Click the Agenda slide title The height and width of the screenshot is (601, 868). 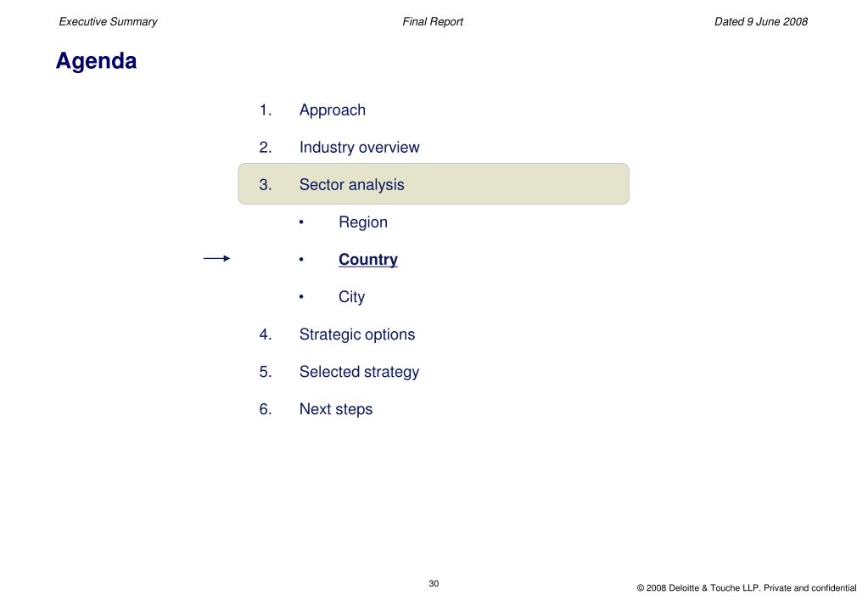point(97,61)
